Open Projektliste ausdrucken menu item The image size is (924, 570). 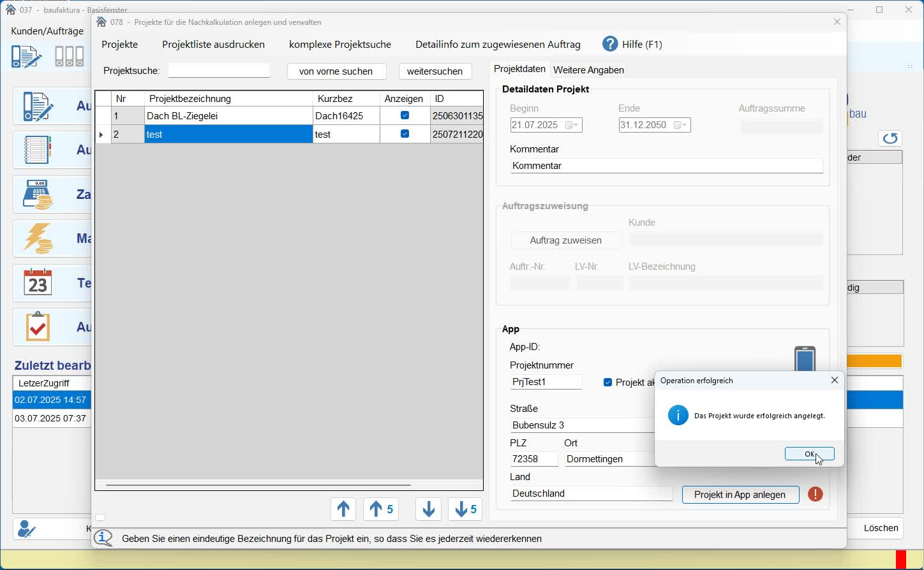[x=214, y=45]
